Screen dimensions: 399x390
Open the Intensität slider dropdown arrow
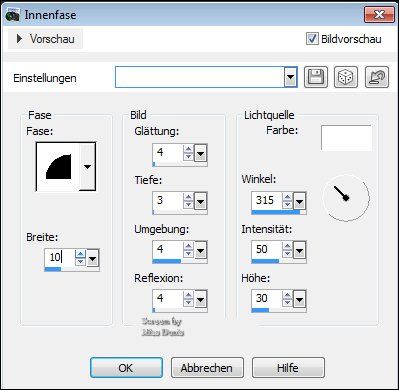pyautogui.click(x=299, y=250)
